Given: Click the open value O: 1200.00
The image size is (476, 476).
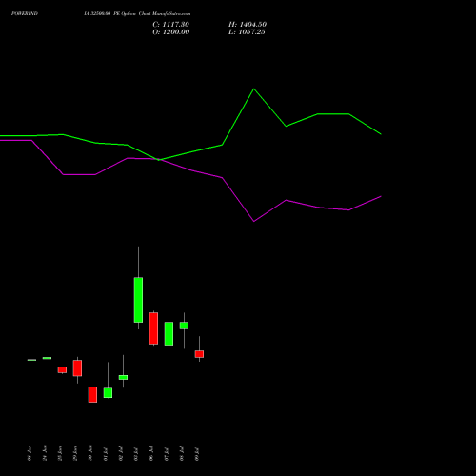Looking at the screenshot, I should pyautogui.click(x=171, y=32).
